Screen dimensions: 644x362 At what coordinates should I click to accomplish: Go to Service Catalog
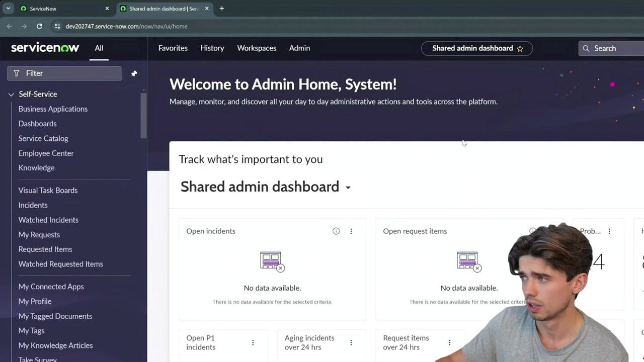point(43,138)
